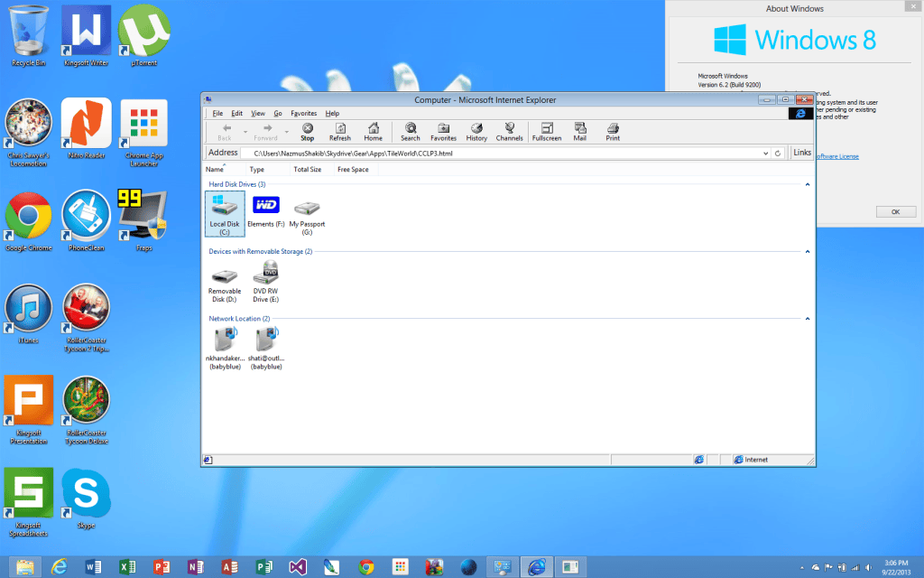Image resolution: width=924 pixels, height=578 pixels.
Task: Open the Search toolbar icon
Action: (x=411, y=132)
